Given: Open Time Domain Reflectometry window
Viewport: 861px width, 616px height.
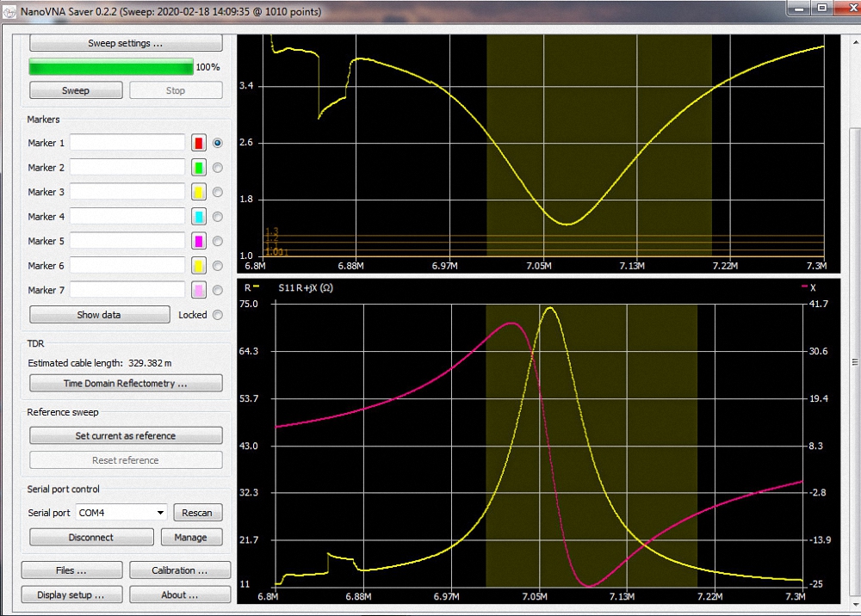Looking at the screenshot, I should pyautogui.click(x=126, y=384).
